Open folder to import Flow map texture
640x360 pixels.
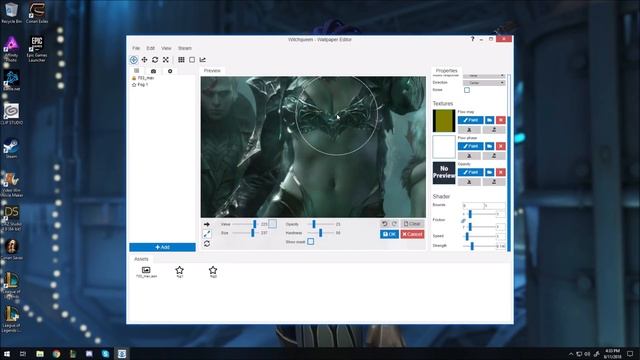click(489, 120)
